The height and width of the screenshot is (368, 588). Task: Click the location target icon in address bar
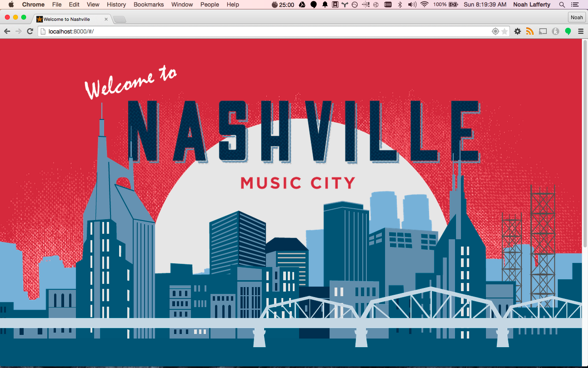pyautogui.click(x=495, y=31)
